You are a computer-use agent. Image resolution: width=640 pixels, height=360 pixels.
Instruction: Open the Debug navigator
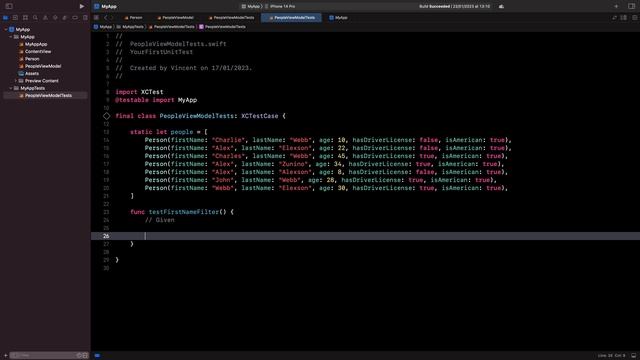tap(65, 18)
